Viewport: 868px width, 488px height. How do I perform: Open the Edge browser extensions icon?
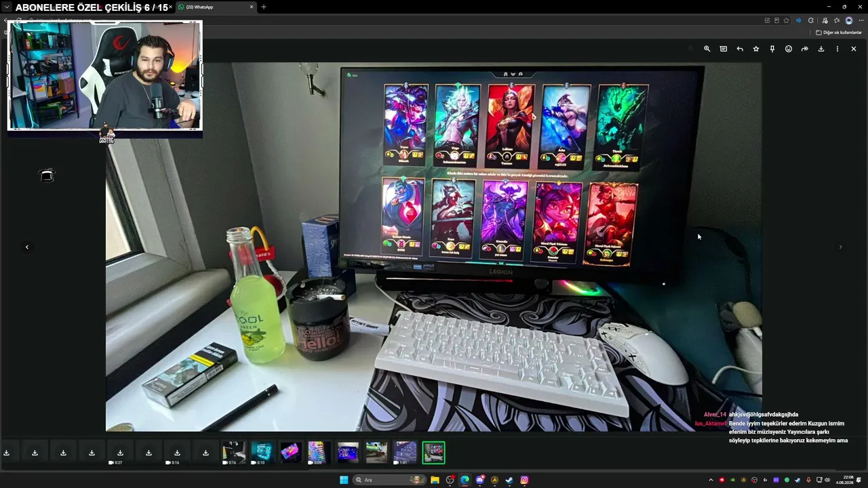(x=811, y=20)
